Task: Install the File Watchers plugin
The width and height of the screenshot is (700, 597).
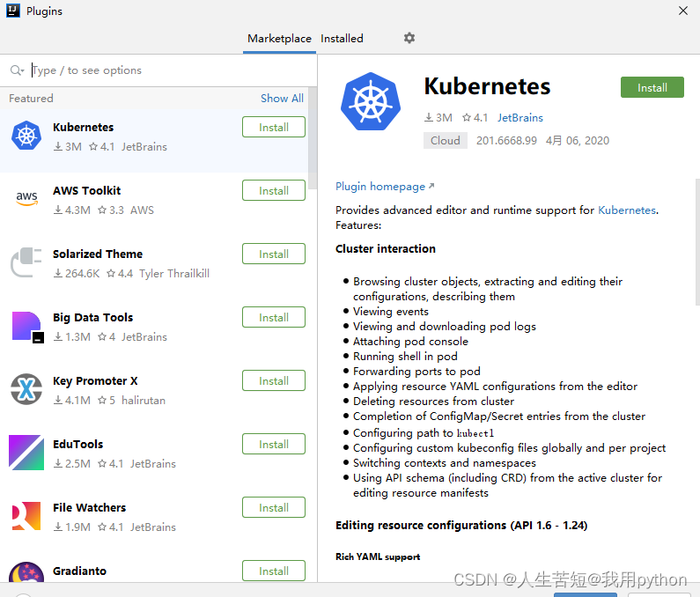Action: [x=274, y=508]
